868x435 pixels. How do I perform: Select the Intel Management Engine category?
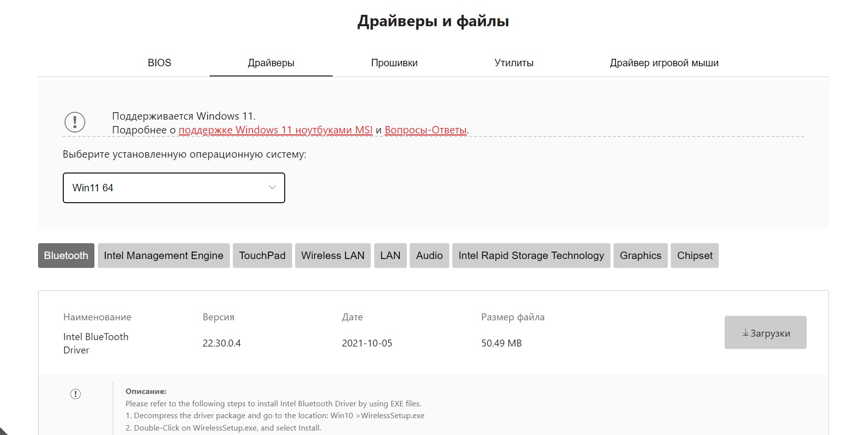[164, 256]
